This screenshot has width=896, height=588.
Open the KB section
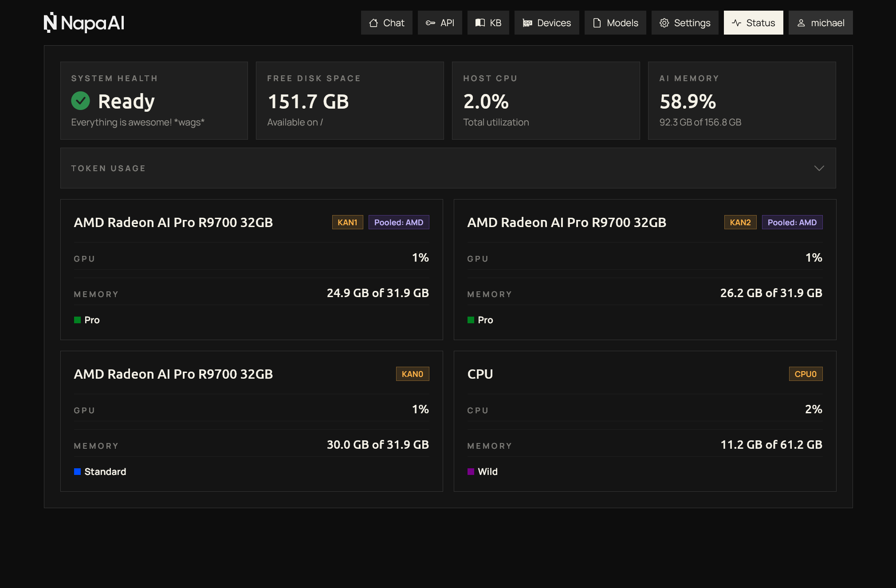(488, 23)
